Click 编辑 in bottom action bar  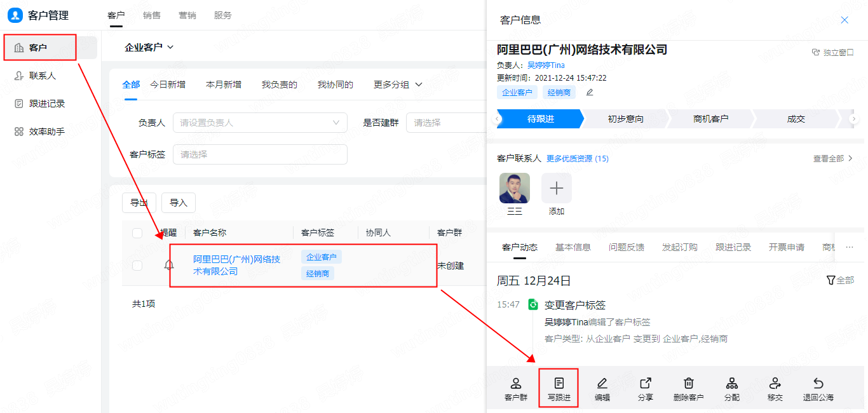[602, 389]
